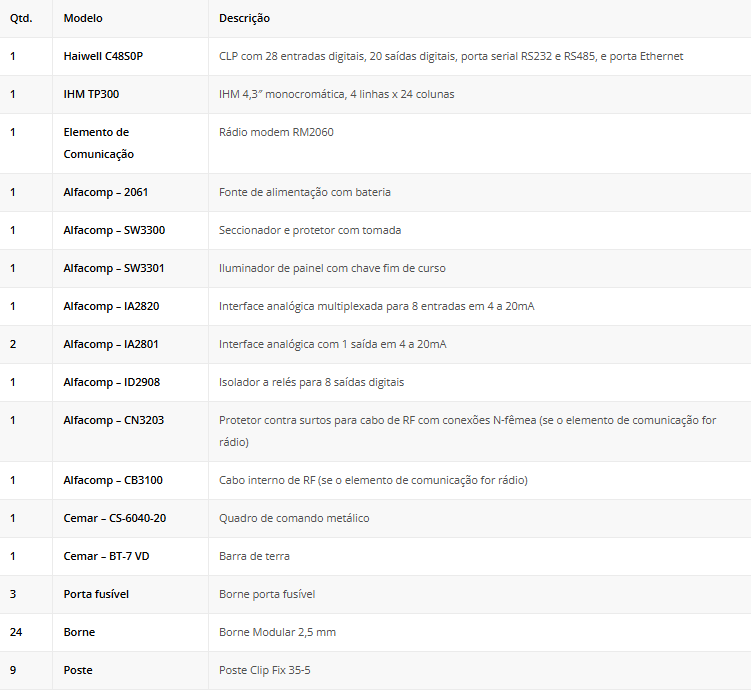This screenshot has height=690, width=751.
Task: Click the Rádio modem RM2060 description
Action: pos(276,132)
